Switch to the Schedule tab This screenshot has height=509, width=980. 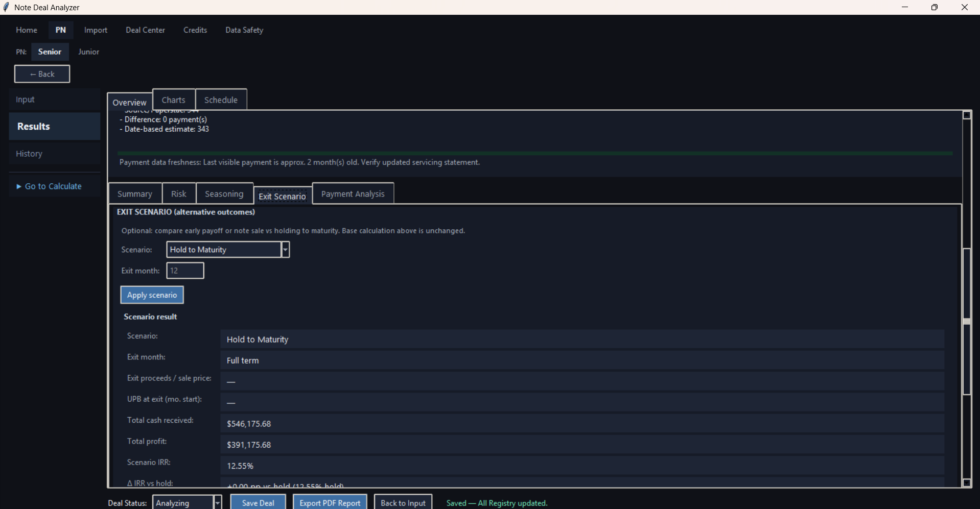pyautogui.click(x=221, y=100)
